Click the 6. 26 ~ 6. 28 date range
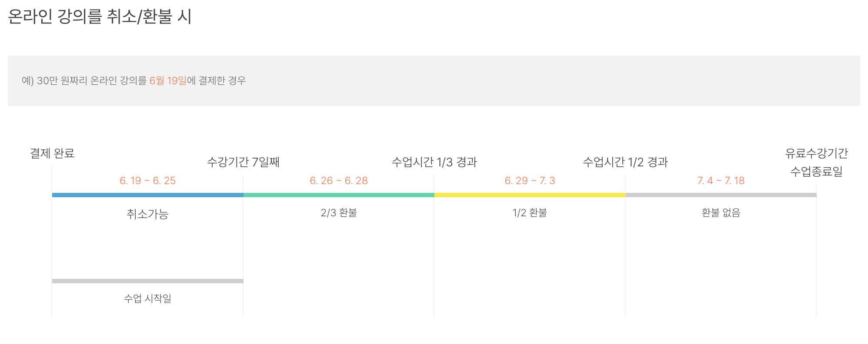 [339, 181]
